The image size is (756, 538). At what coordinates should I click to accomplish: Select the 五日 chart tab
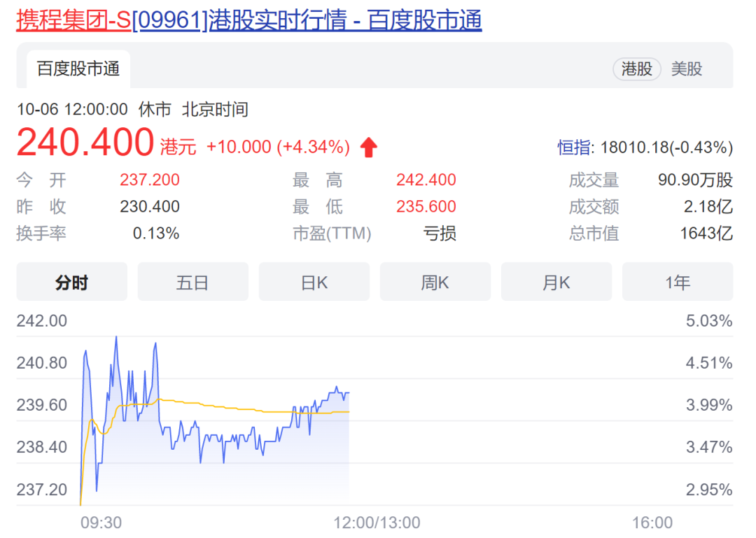coord(193,282)
